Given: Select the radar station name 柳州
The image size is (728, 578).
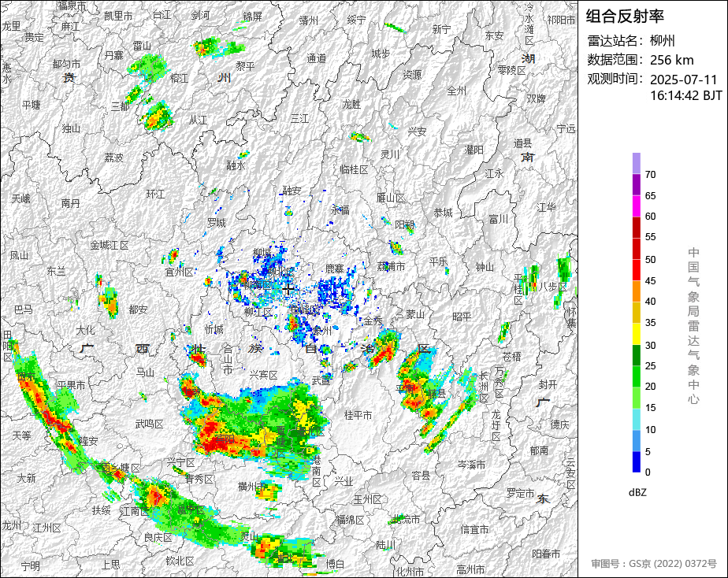Looking at the screenshot, I should click(662, 41).
